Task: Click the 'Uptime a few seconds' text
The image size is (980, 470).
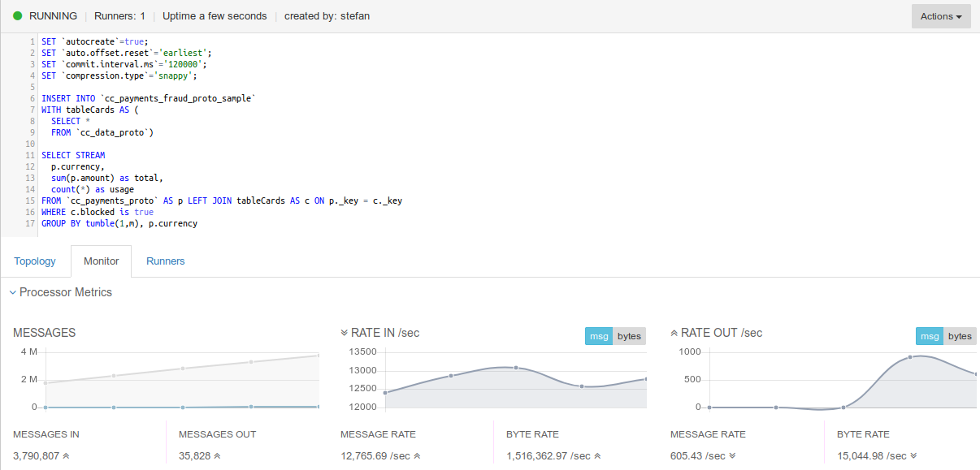Action: point(215,15)
